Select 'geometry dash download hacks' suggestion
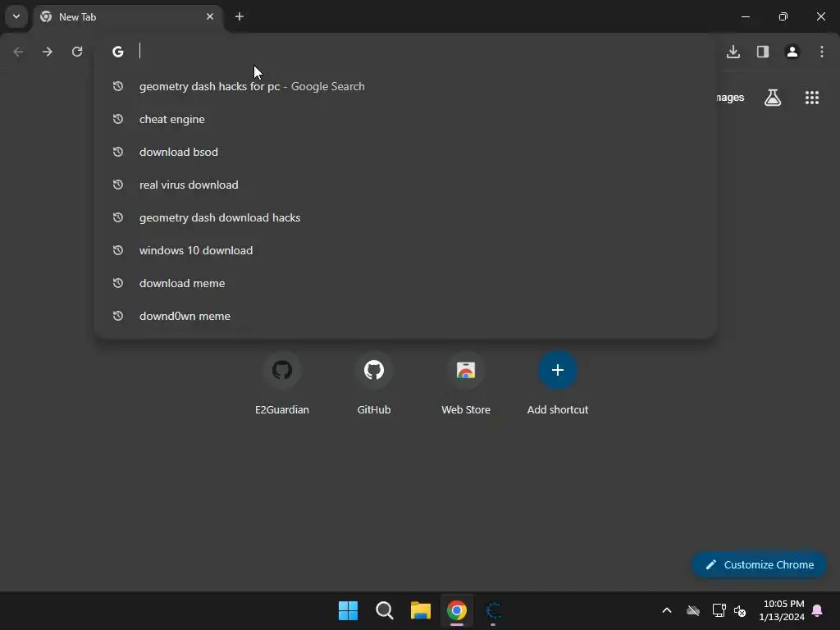 (405, 217)
